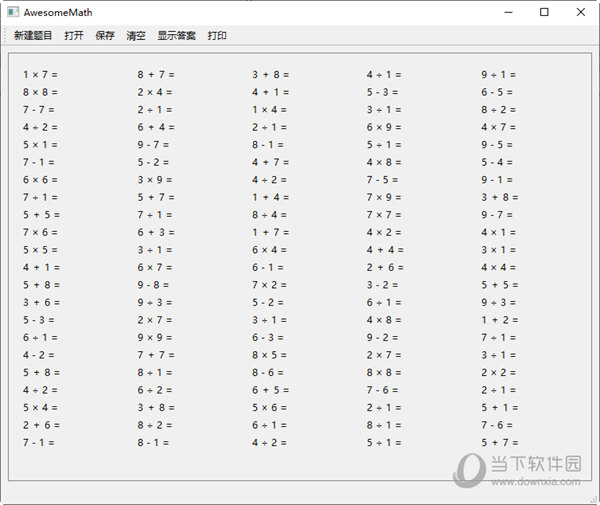Screen dimensions: 600x505
Task: Click the problem "4 - 2 ="
Action: [38, 355]
